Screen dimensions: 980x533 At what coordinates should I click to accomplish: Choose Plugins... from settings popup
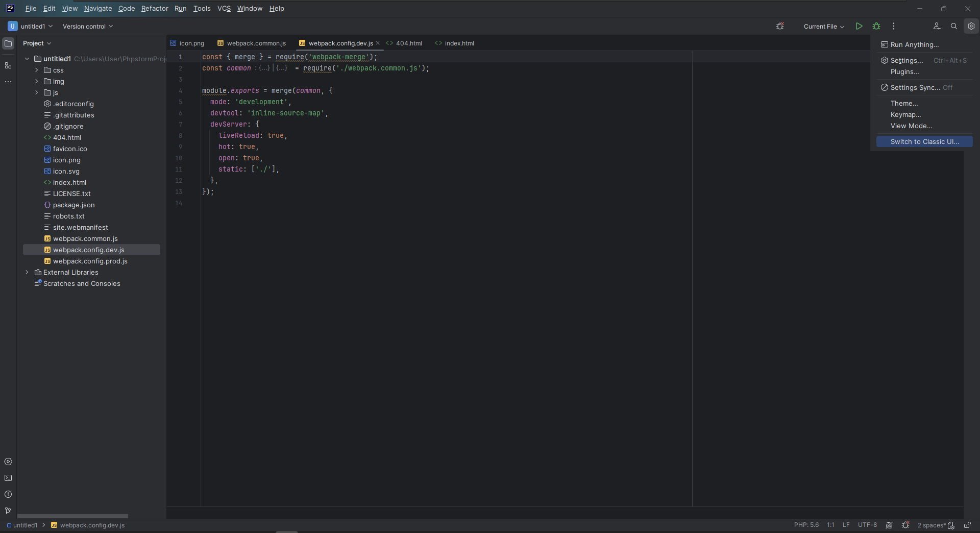coord(904,71)
